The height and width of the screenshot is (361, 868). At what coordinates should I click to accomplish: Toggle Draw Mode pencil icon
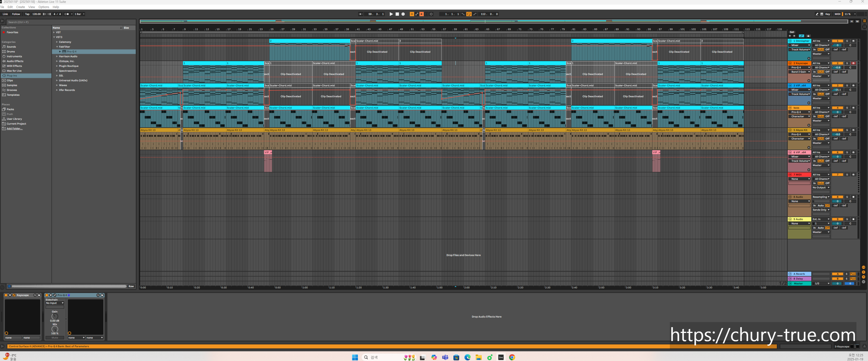pos(817,14)
